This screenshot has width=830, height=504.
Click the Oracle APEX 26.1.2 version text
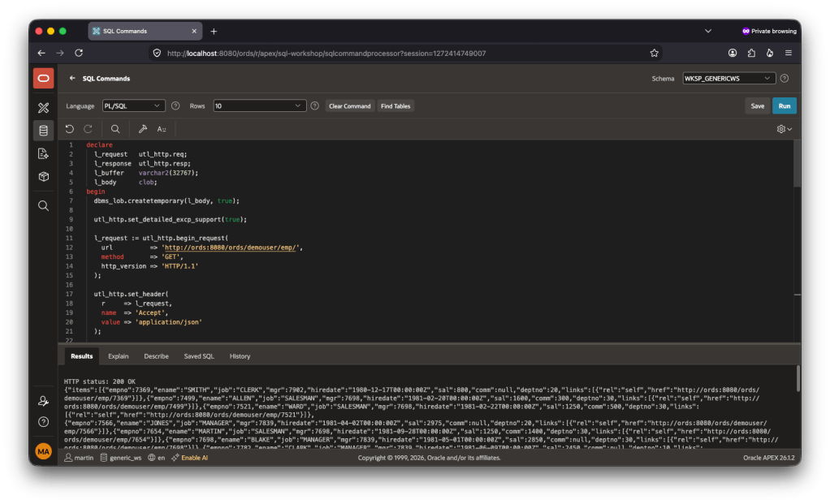pyautogui.click(x=768, y=458)
